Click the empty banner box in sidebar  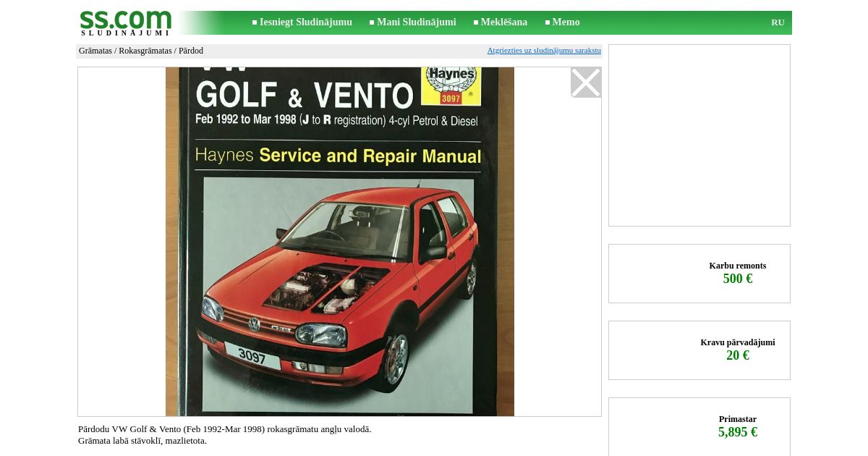pos(699,135)
